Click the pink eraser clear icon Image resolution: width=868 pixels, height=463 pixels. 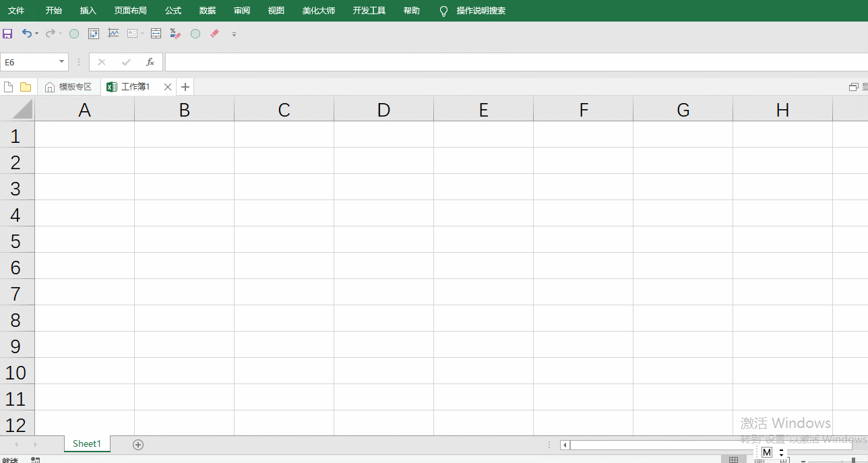[215, 33]
